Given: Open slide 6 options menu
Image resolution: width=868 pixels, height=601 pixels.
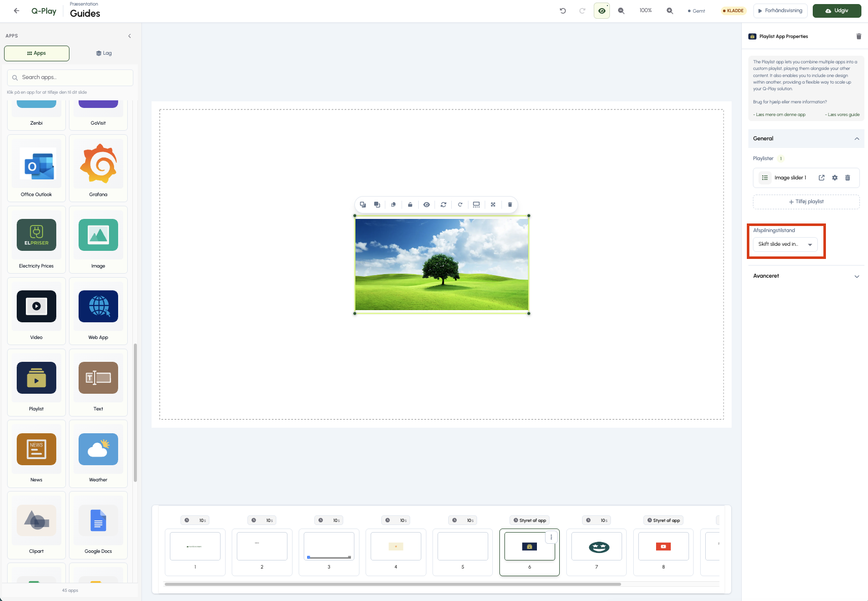Looking at the screenshot, I should (x=552, y=537).
